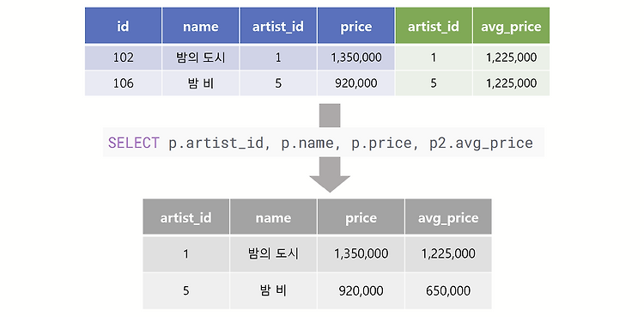Click gray 'price' header in result table
This screenshot has height=317, width=644.
(361, 217)
